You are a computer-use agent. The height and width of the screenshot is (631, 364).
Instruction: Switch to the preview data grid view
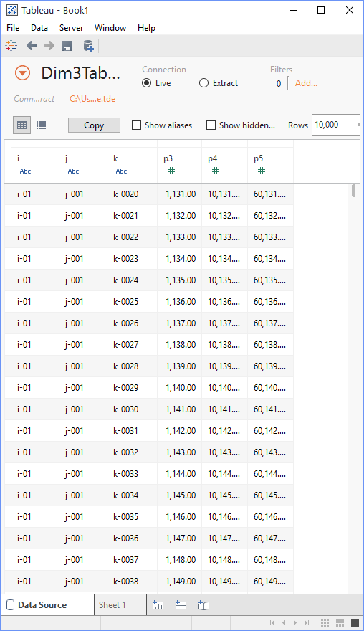click(21, 125)
